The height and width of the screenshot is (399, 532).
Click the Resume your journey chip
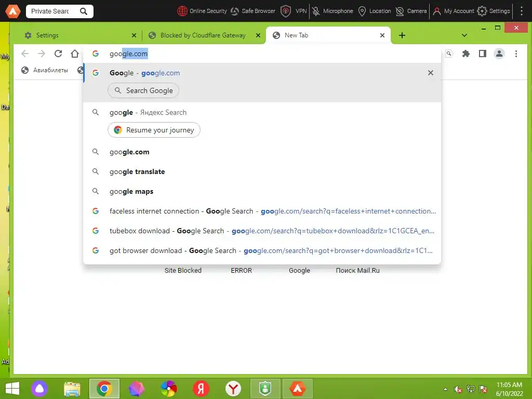tap(154, 130)
